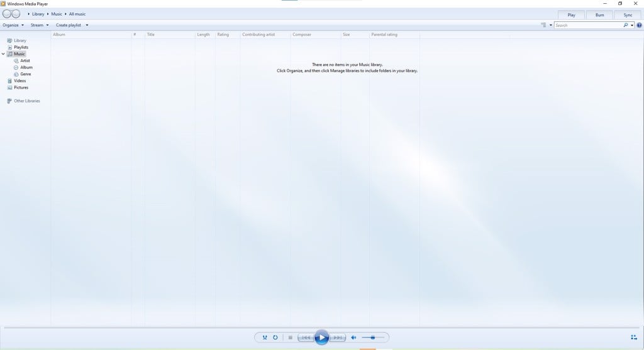Open the Organize dropdown menu
644x350 pixels.
point(13,25)
